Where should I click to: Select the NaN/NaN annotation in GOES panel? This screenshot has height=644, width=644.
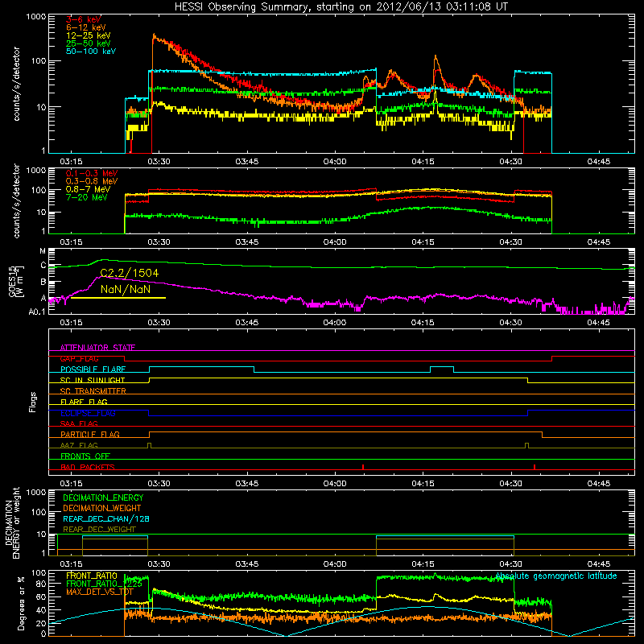click(126, 289)
